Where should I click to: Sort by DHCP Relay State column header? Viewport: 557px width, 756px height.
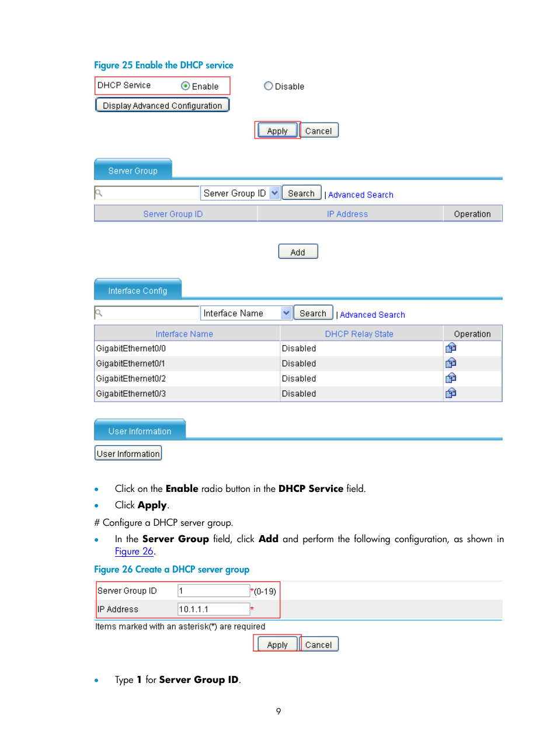[359, 334]
